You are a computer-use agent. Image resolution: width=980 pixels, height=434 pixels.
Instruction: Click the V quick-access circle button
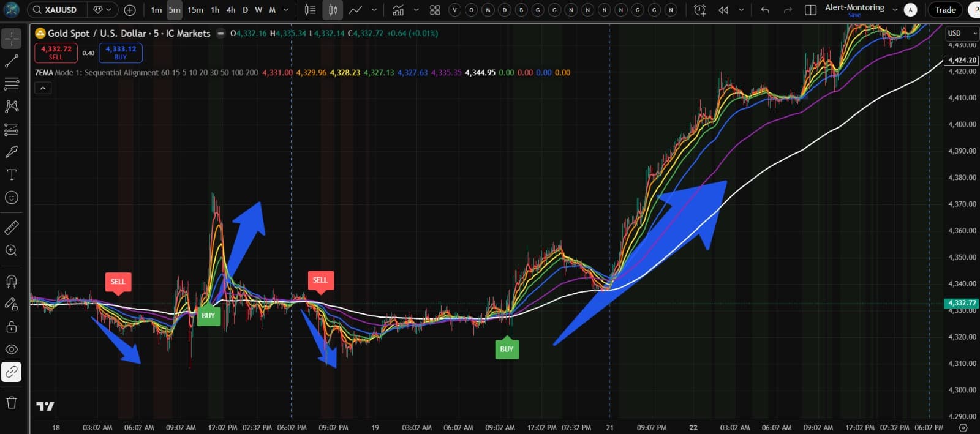[454, 10]
